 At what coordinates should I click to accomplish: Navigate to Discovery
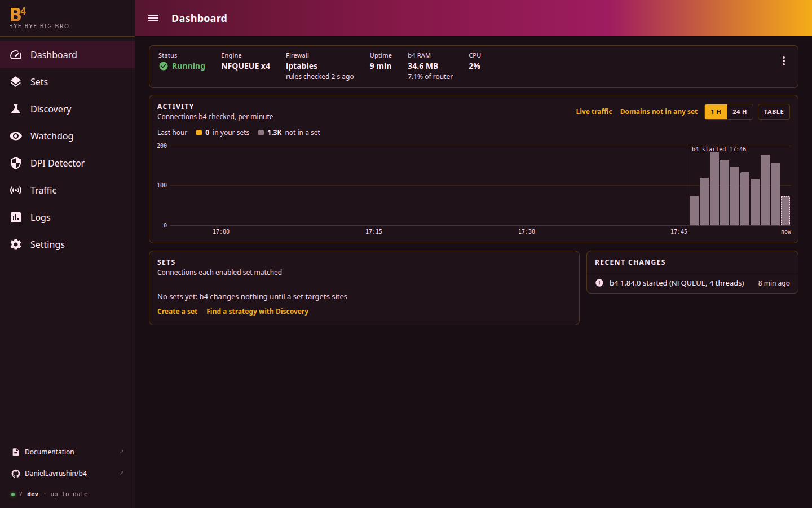(68, 109)
